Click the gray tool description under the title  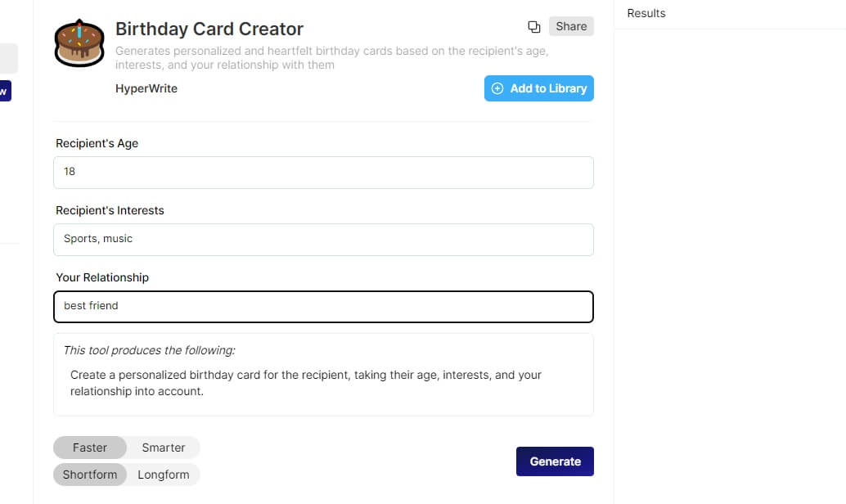point(332,58)
